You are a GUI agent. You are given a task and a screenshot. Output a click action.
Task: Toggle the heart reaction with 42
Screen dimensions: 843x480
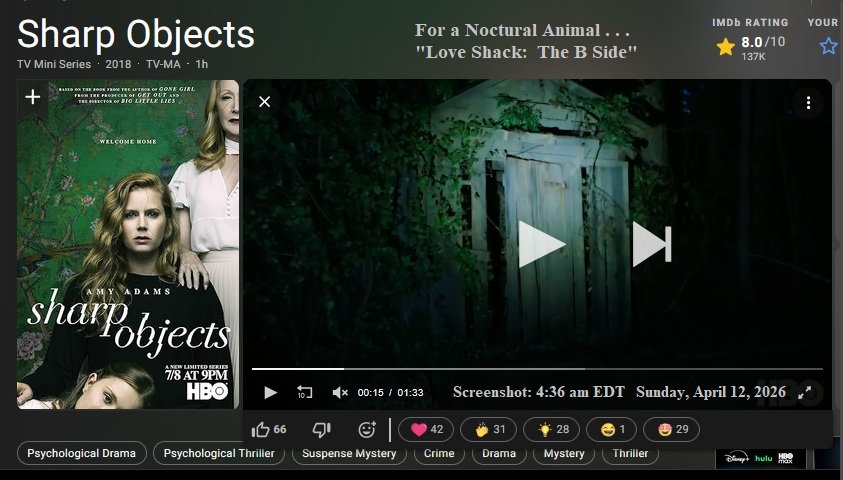click(426, 429)
